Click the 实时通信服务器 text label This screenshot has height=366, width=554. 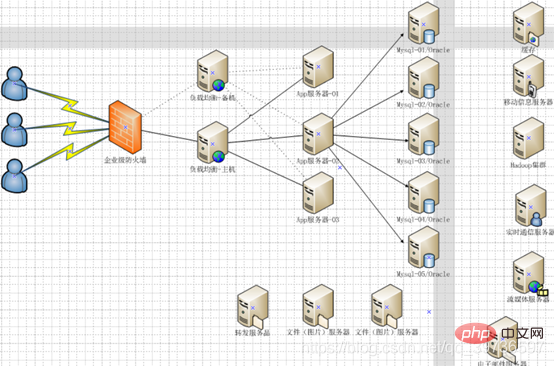pyautogui.click(x=530, y=232)
